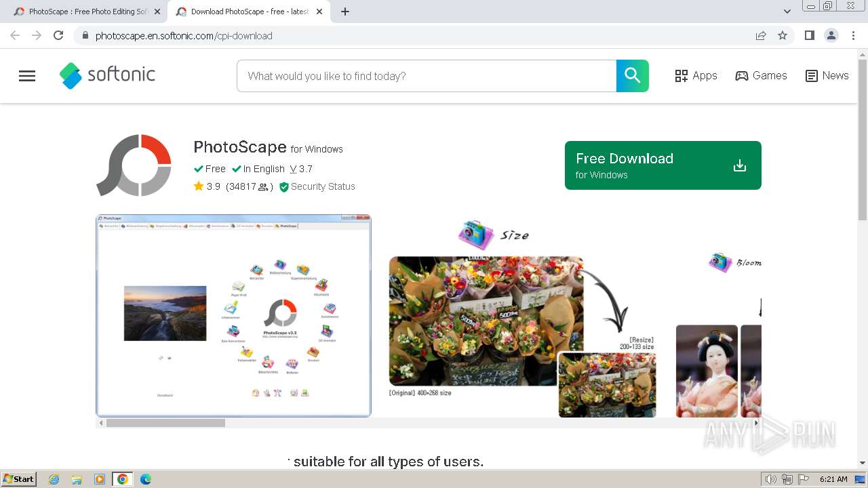Close the Download PhotoScape browser tab
868x488 pixels.
tap(319, 12)
